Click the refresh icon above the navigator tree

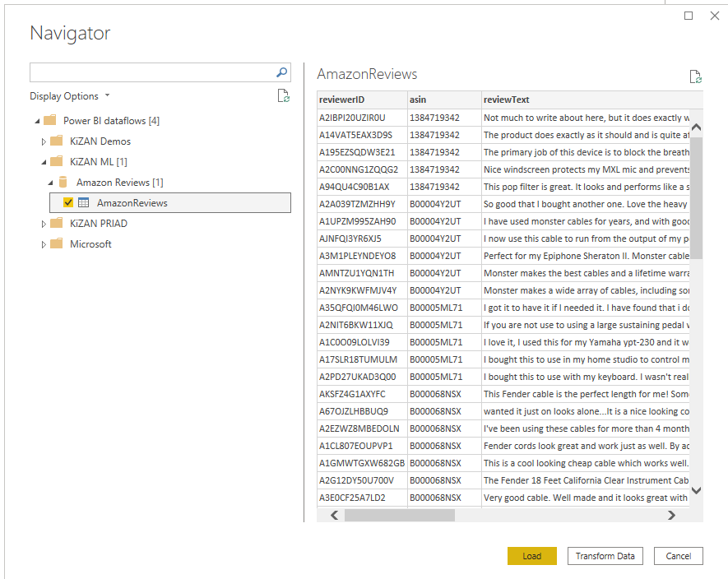(282, 95)
